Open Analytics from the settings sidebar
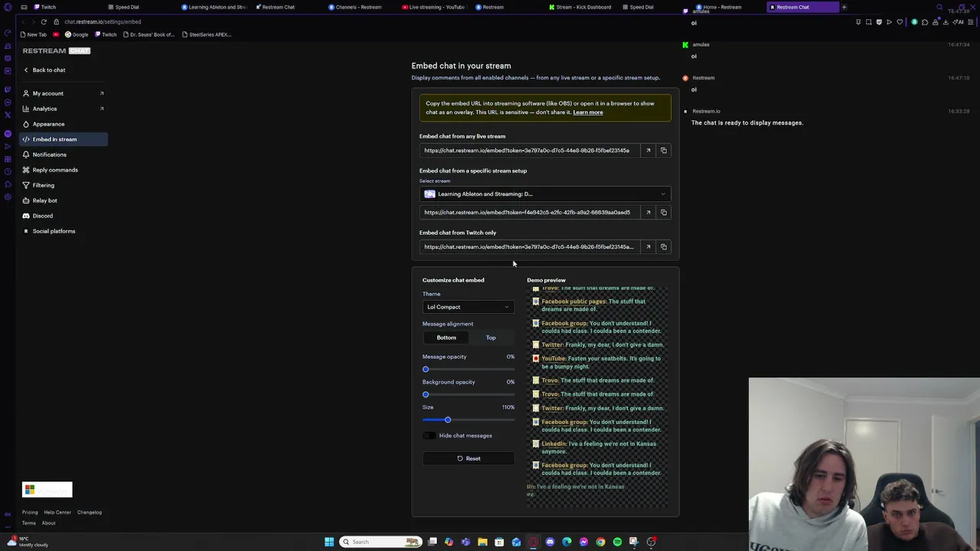Image resolution: width=980 pixels, height=551 pixels. (64, 109)
